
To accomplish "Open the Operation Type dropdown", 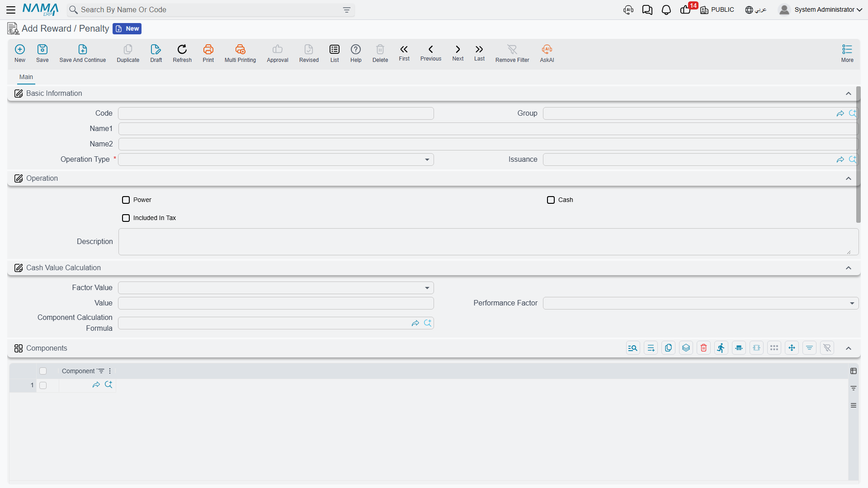I will (x=276, y=160).
